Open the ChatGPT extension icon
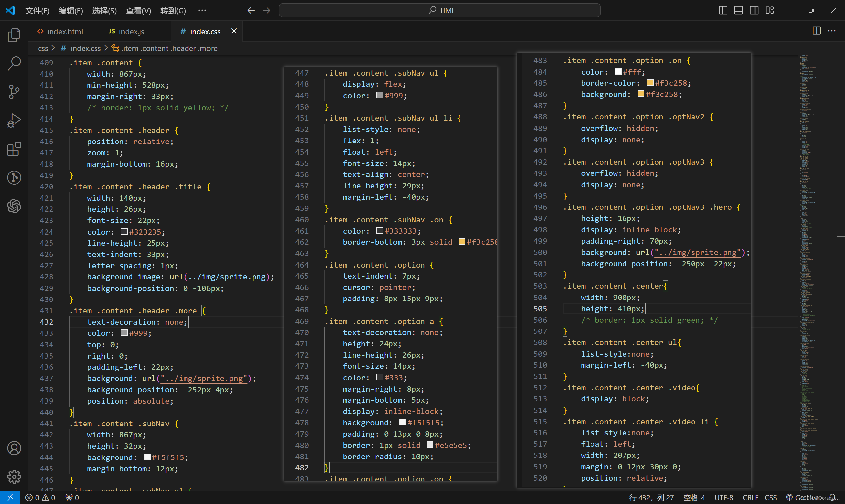This screenshot has height=504, width=845. 14,206
